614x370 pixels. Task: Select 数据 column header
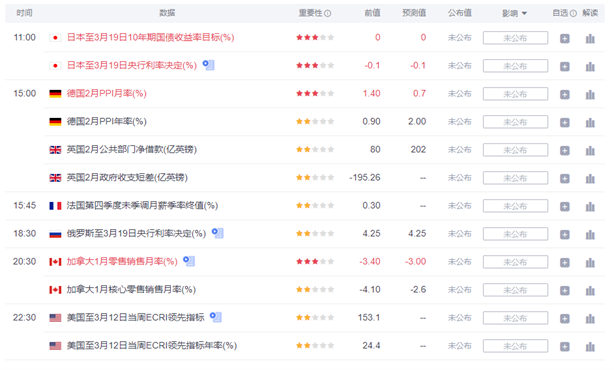(x=167, y=13)
